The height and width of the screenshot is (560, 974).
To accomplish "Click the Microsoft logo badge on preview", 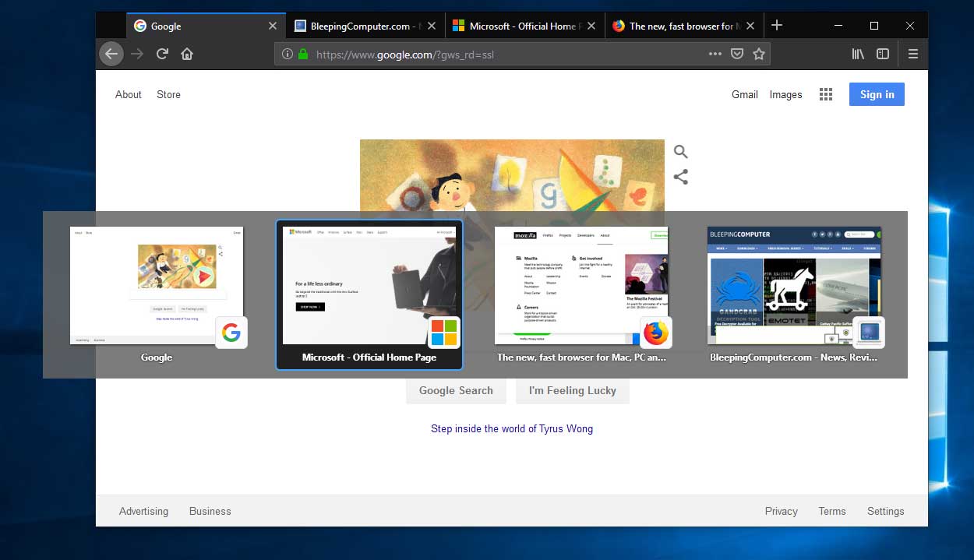I will coord(444,333).
